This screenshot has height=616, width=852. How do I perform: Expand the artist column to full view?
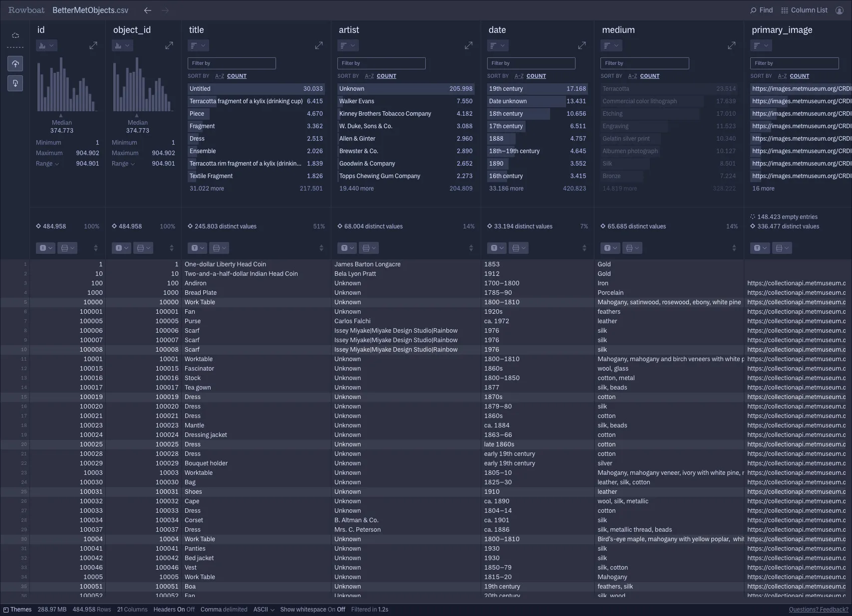[x=468, y=45]
